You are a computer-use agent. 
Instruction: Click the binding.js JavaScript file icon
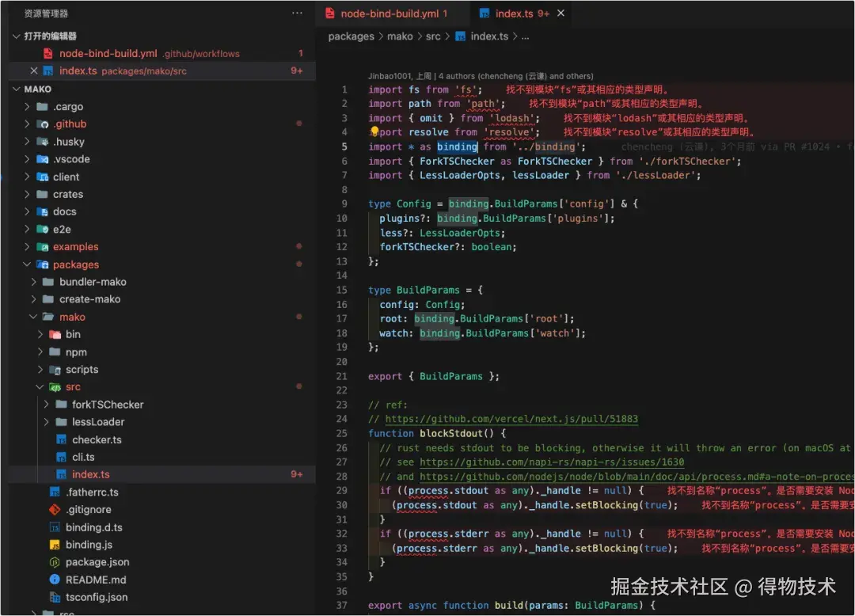click(x=55, y=545)
